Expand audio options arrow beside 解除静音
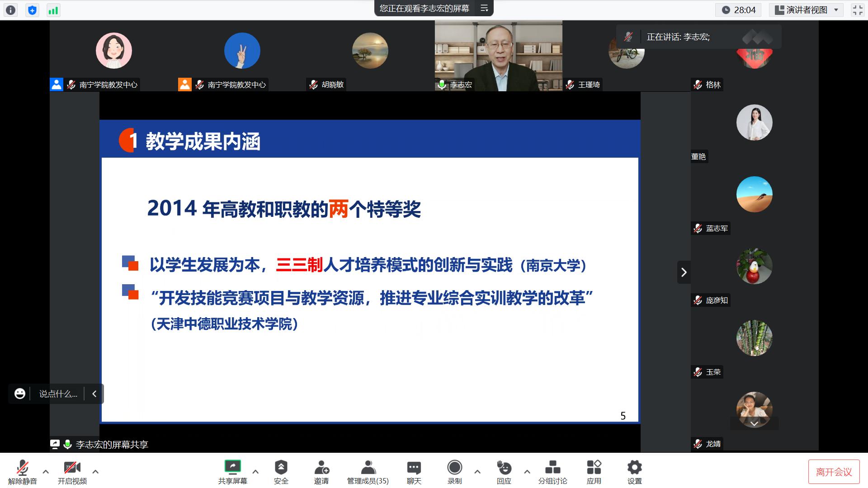 point(46,471)
